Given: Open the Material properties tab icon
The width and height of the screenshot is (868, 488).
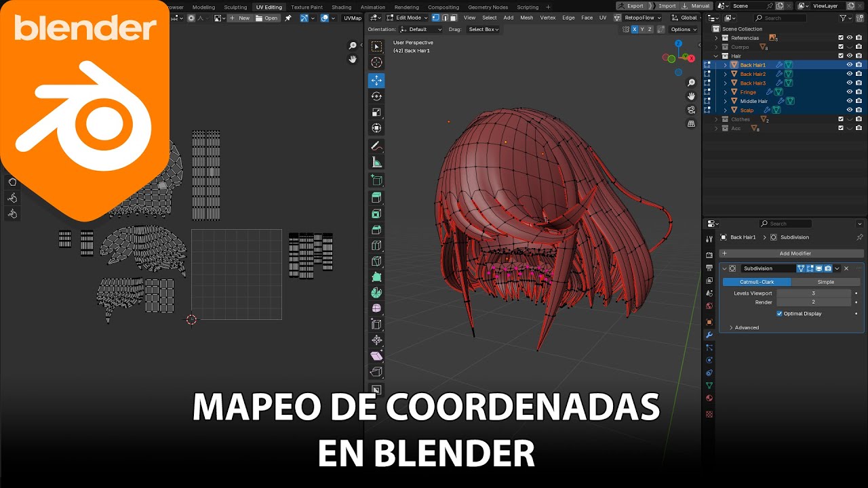Looking at the screenshot, I should click(x=709, y=399).
